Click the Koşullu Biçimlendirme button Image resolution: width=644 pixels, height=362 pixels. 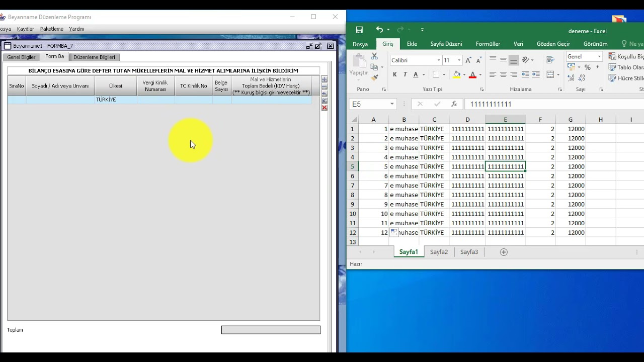tap(626, 57)
